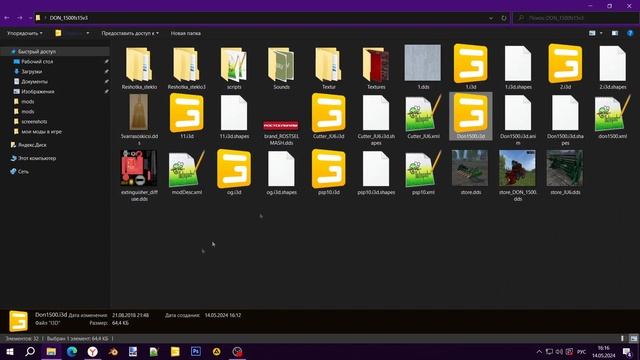Select the 2.i3d file

(x=565, y=68)
